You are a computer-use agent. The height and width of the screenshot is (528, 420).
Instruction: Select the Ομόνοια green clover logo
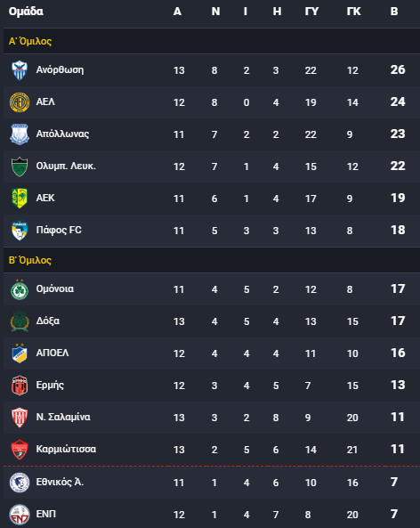pyautogui.click(x=20, y=289)
